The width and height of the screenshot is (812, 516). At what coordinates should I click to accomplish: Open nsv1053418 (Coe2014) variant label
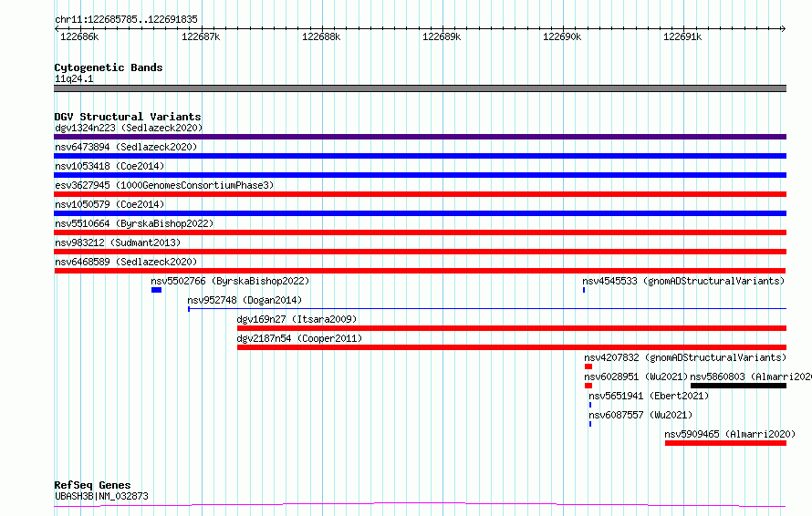pyautogui.click(x=109, y=166)
